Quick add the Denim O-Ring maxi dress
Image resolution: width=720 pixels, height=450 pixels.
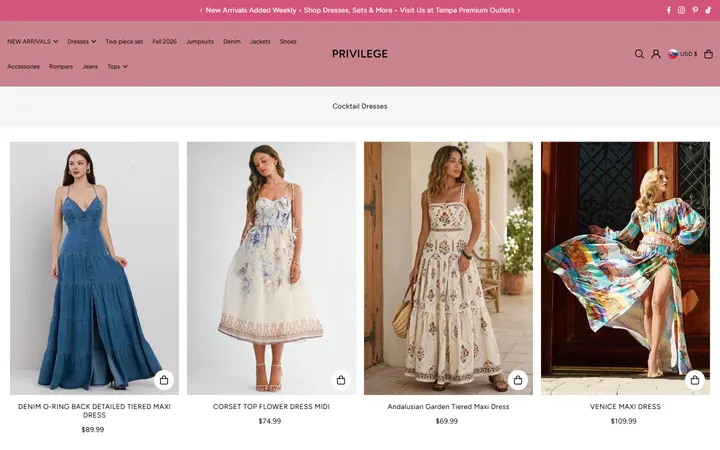(x=164, y=380)
